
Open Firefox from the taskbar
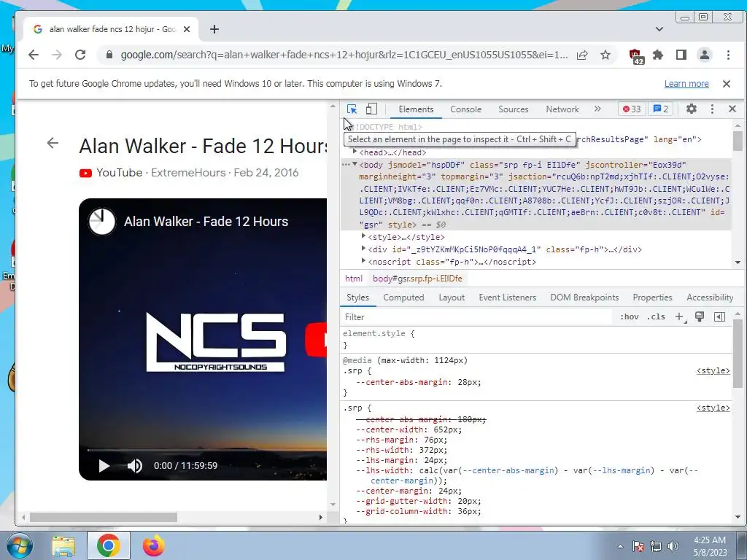(x=153, y=545)
